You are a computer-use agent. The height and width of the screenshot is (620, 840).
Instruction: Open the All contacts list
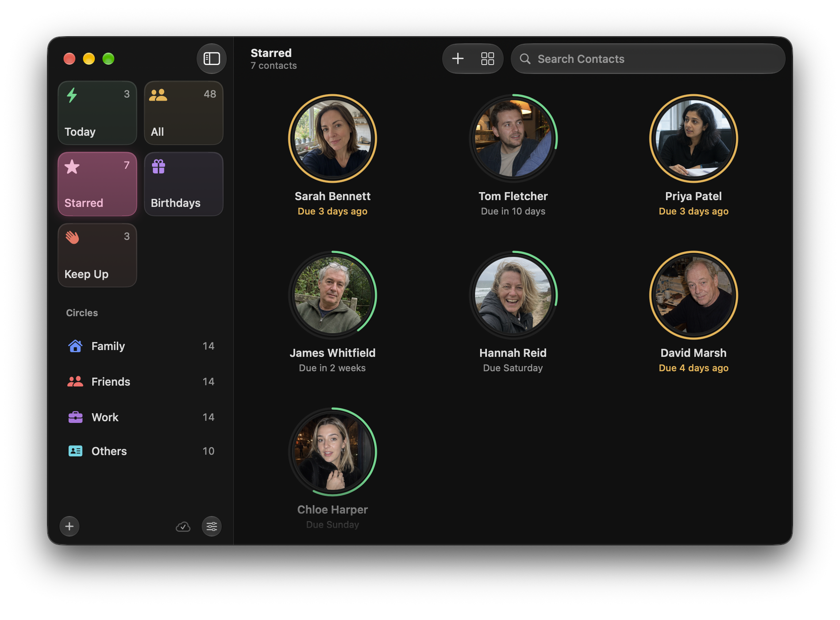tap(183, 112)
